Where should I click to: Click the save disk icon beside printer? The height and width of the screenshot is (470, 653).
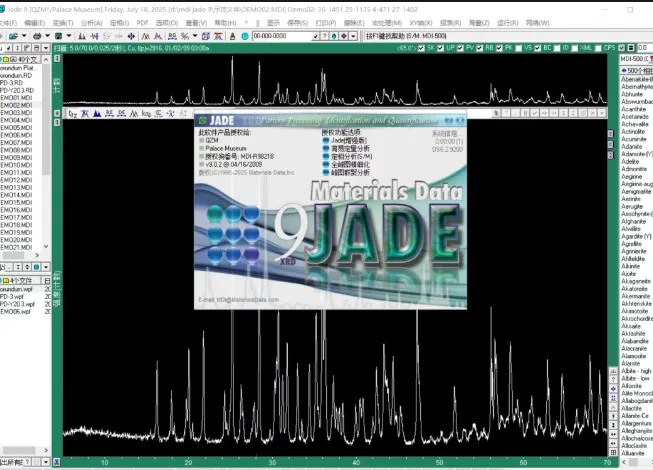58,36
